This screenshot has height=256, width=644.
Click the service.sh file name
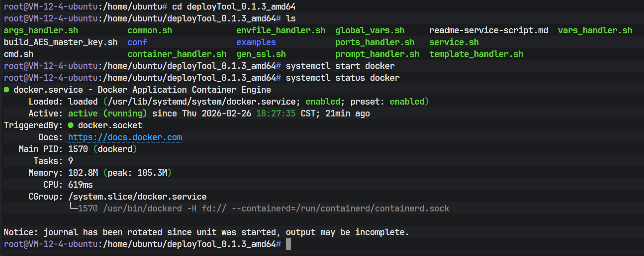click(x=454, y=42)
